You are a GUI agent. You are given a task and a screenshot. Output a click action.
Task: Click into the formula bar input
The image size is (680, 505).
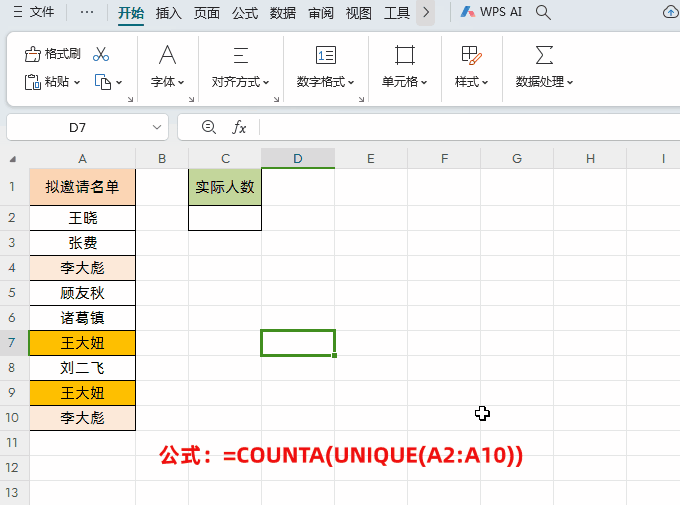click(x=470, y=128)
